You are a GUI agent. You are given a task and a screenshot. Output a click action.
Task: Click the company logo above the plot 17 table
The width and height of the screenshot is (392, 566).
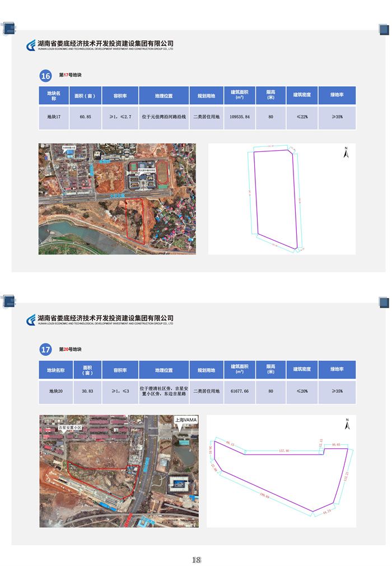pyautogui.click(x=31, y=45)
